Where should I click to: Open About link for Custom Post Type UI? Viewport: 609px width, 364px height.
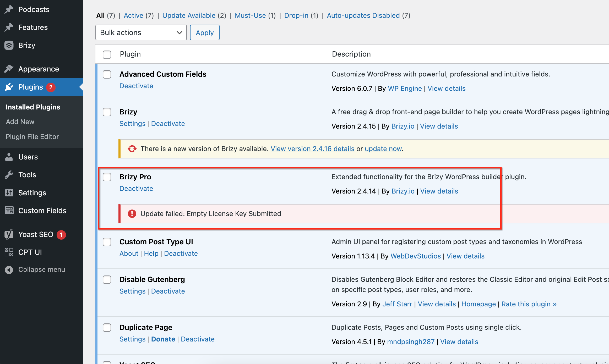coord(129,253)
